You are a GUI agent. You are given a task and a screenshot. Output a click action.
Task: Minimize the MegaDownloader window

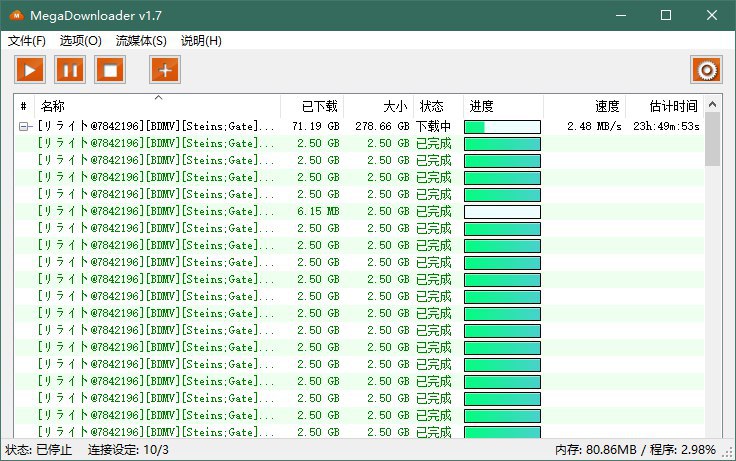621,15
